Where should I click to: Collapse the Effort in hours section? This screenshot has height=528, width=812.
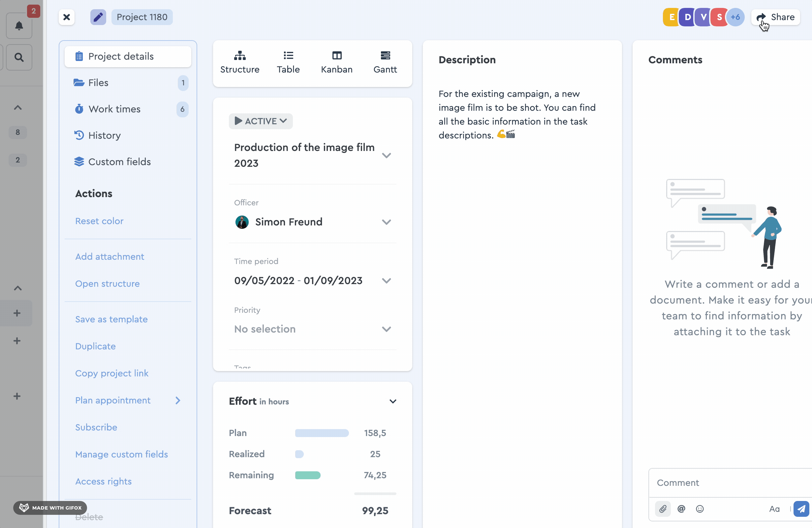(x=393, y=401)
